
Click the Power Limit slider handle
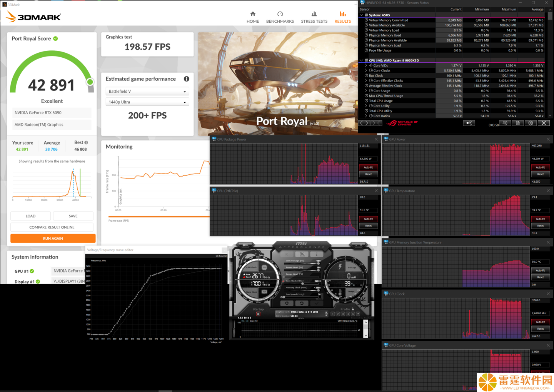click(318, 270)
